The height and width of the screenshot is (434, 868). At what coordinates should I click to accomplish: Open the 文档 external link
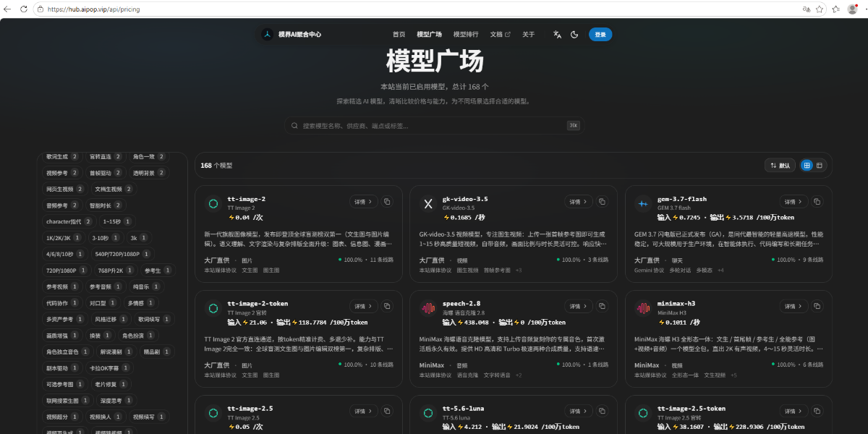tap(500, 34)
